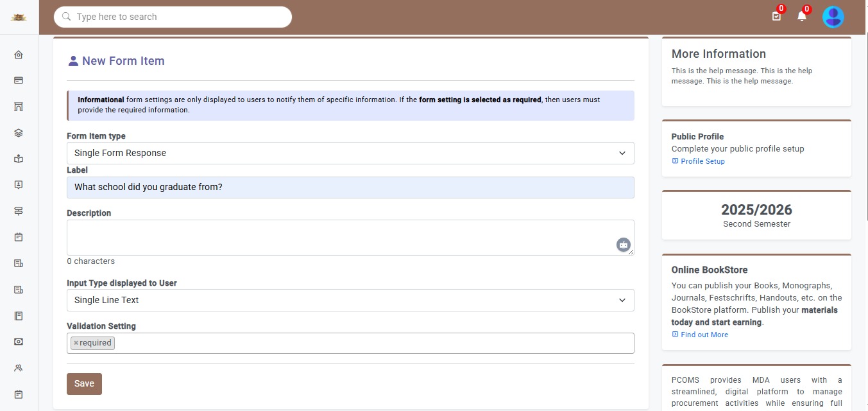Expand the Form Item type dropdown
The height and width of the screenshot is (411, 868).
point(350,153)
